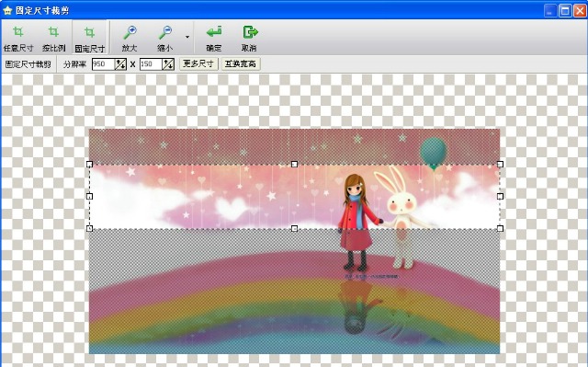Click the left-middle crop handle

pyautogui.click(x=90, y=196)
